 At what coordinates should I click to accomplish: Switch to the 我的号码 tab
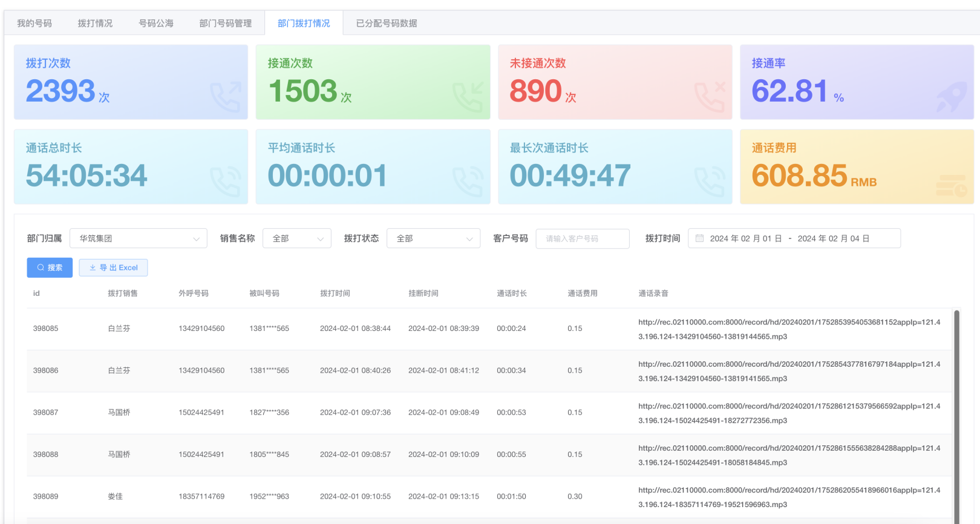tap(34, 23)
